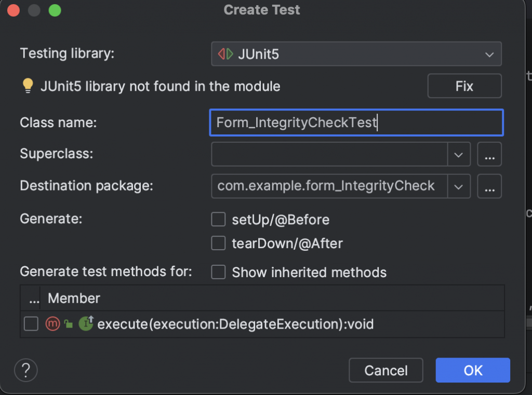Click the red method icon for execute

pyautogui.click(x=53, y=324)
